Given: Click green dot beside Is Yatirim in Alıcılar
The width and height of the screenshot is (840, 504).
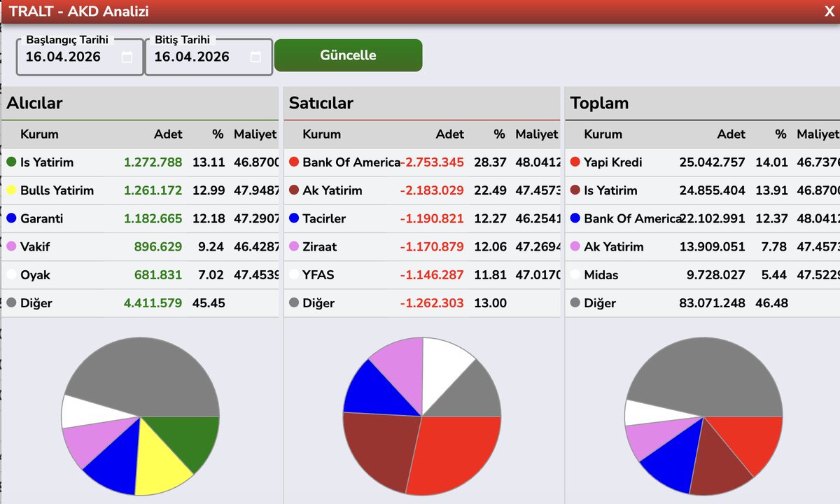Looking at the screenshot, I should [x=11, y=162].
